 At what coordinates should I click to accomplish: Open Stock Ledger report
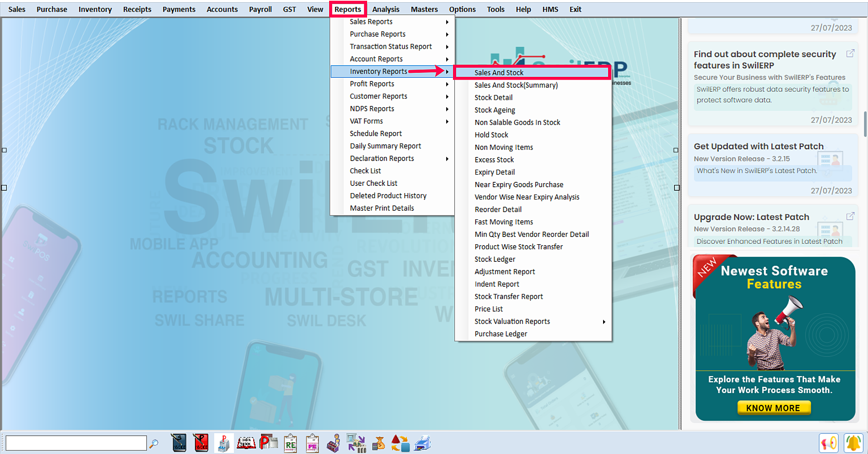pyautogui.click(x=495, y=259)
